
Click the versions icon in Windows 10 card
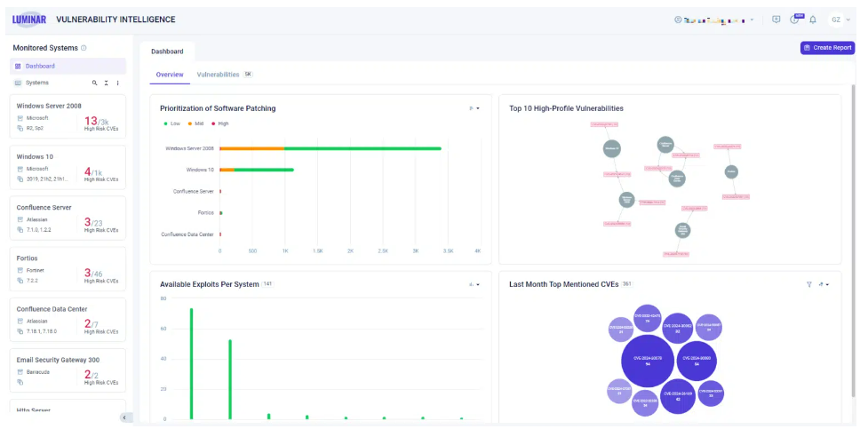click(x=20, y=179)
